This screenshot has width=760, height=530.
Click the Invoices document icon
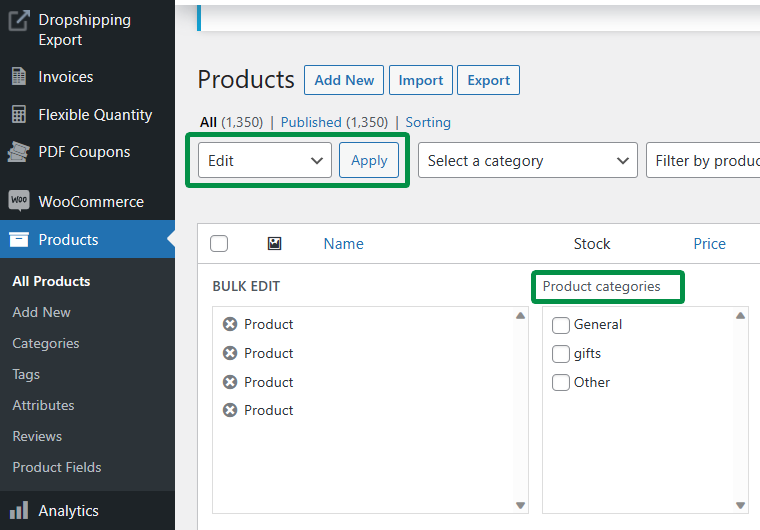pos(18,77)
